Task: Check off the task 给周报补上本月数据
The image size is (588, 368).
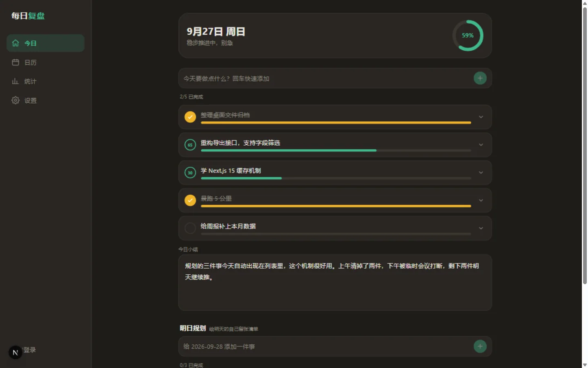Action: 190,228
